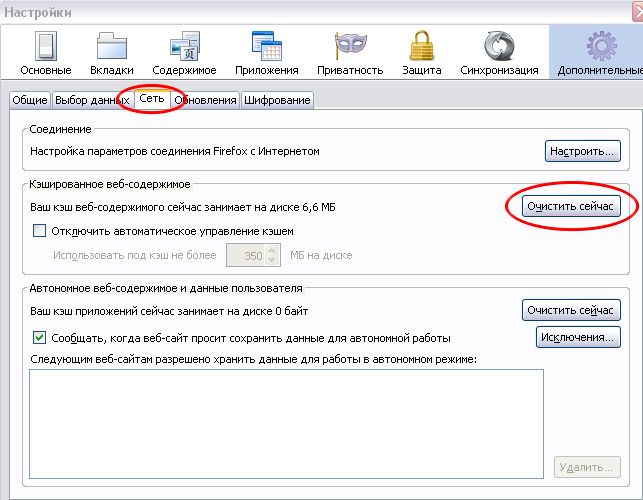Viewport: 643px width, 500px height.
Task: Open the Вкладки settings category
Action: click(112, 54)
